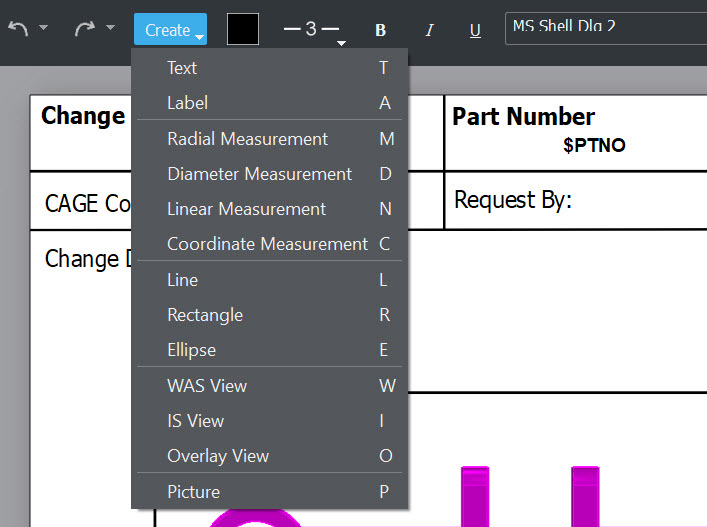Open the Redo history dropdown arrow
The width and height of the screenshot is (707, 527).
pos(110,29)
